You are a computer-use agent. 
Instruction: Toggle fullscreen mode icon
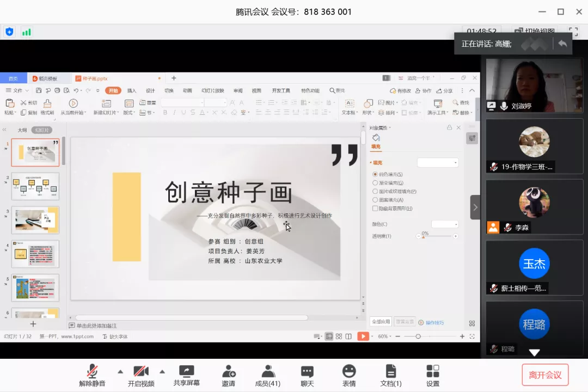click(x=573, y=32)
